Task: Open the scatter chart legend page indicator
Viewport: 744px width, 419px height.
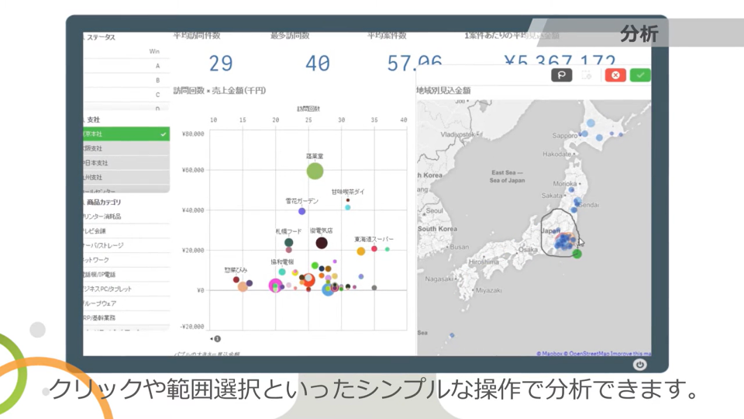Action: click(x=216, y=339)
